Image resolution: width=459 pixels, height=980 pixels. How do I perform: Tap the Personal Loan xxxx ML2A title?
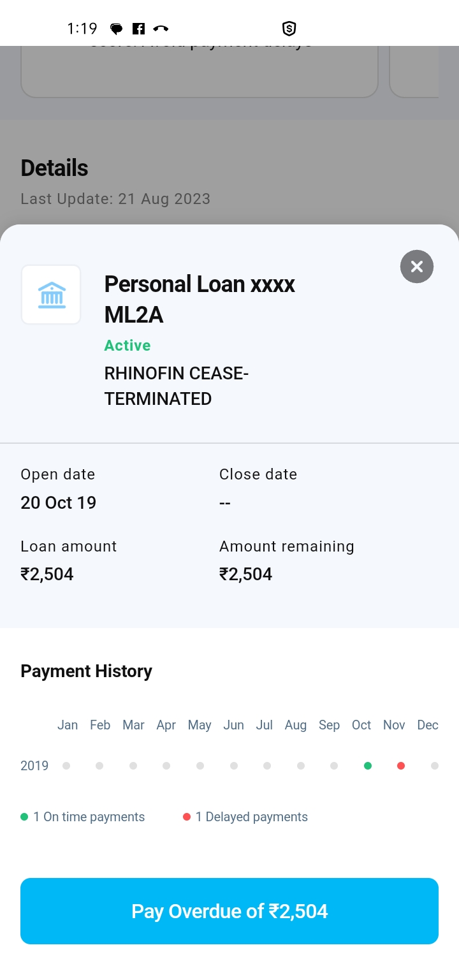(200, 299)
